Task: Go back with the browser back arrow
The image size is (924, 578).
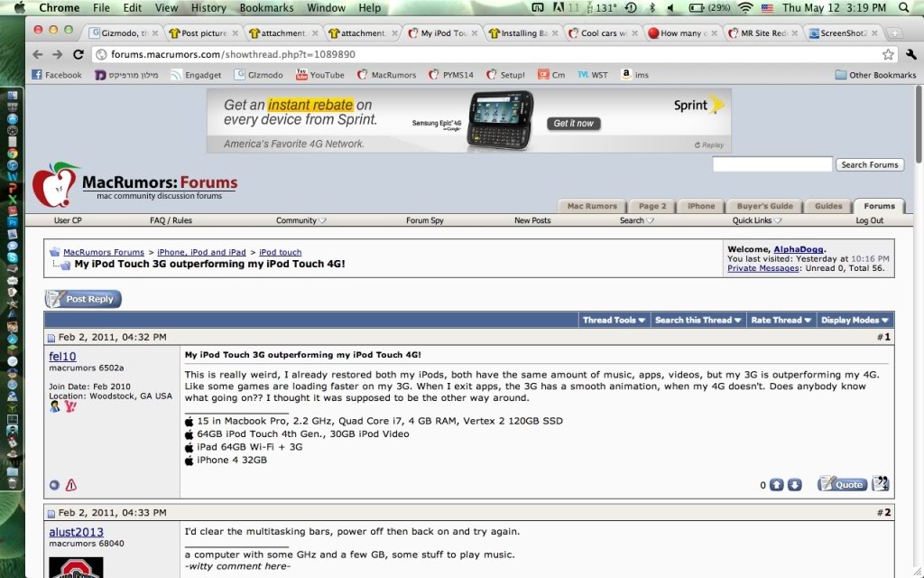Action: click(38, 54)
